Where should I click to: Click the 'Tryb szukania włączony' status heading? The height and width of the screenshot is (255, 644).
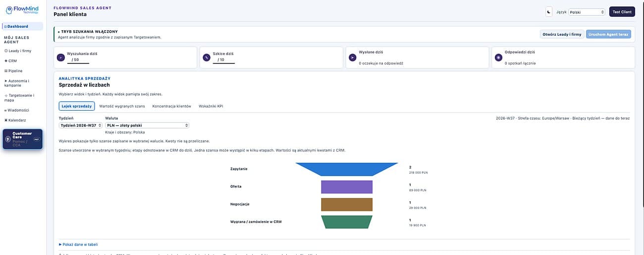89,31
